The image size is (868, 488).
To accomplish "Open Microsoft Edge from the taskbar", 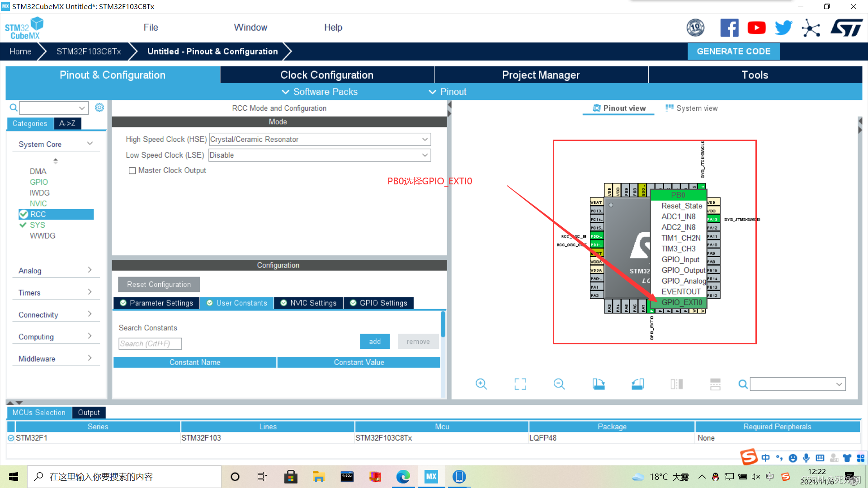I will [x=403, y=477].
